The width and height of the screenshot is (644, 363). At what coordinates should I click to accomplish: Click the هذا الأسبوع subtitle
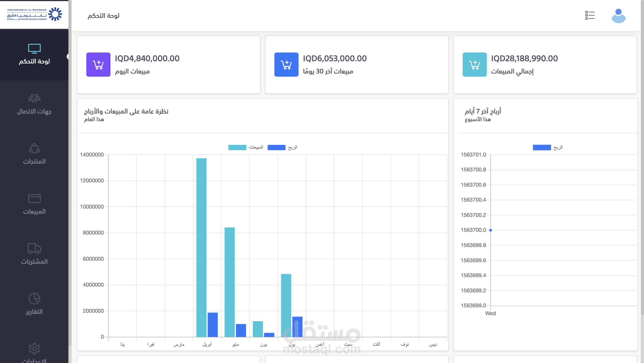pos(477,120)
